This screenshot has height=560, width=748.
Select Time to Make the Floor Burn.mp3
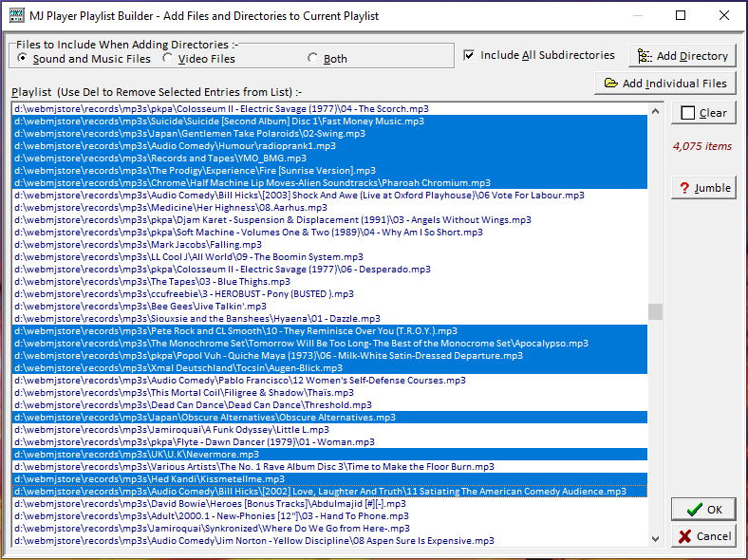(329, 467)
